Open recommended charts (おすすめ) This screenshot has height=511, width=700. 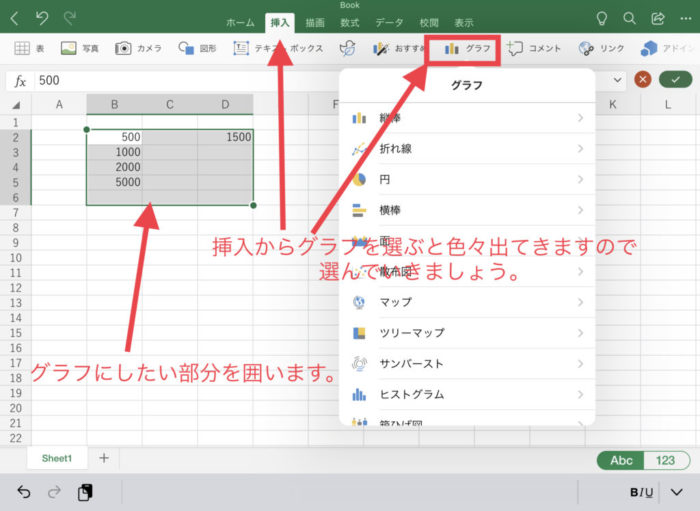[x=398, y=48]
